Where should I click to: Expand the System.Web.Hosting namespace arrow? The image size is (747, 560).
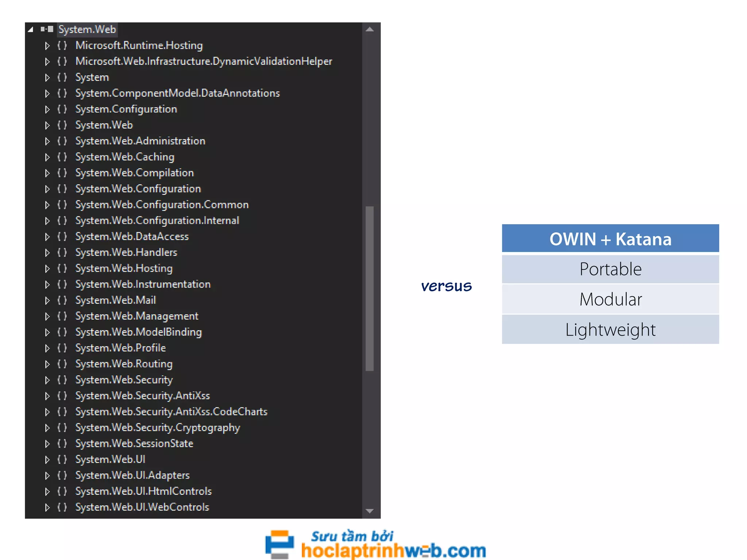click(x=47, y=269)
